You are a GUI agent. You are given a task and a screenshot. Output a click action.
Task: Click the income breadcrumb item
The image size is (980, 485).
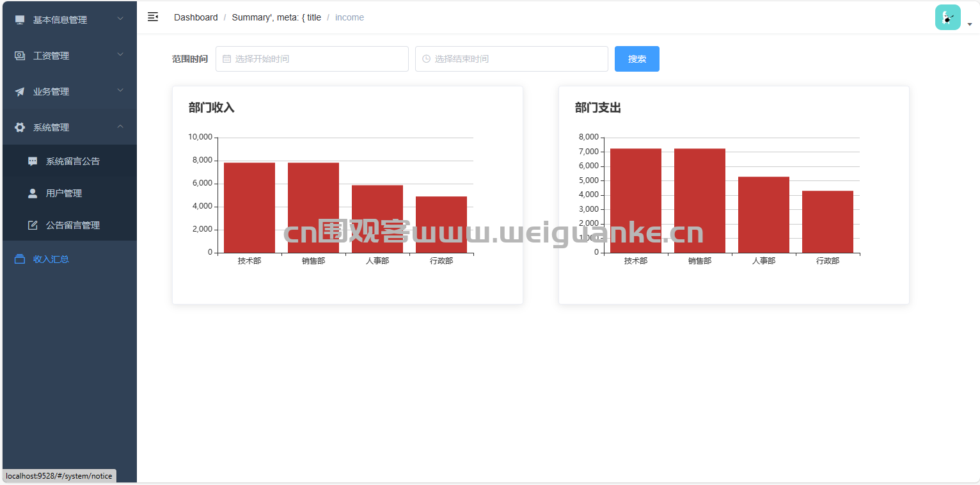point(349,17)
